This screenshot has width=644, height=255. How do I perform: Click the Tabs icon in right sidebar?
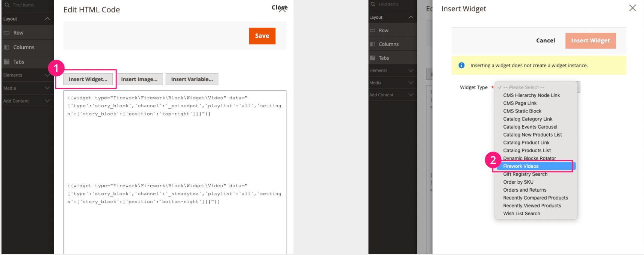372,58
